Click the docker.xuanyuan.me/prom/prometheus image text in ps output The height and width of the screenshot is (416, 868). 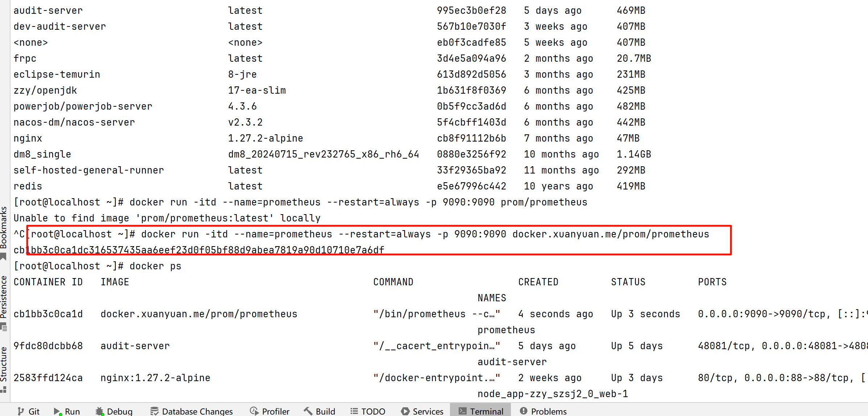[x=199, y=314]
